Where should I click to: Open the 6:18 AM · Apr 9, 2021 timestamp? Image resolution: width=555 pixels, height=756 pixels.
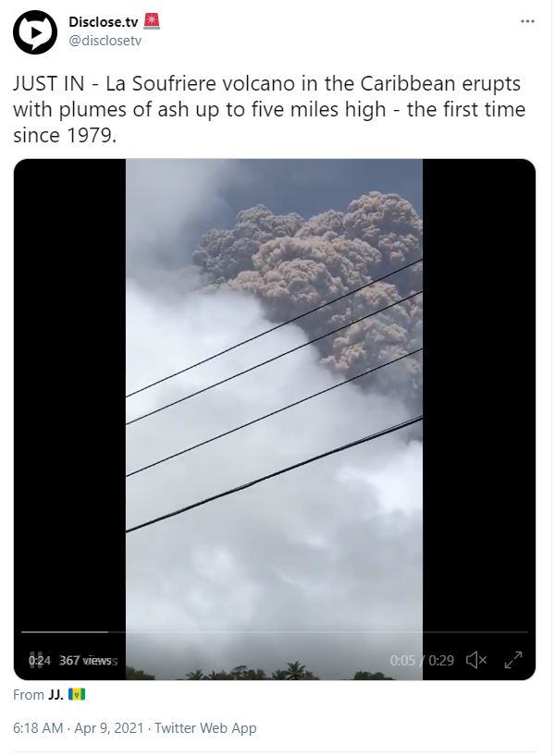click(x=79, y=728)
